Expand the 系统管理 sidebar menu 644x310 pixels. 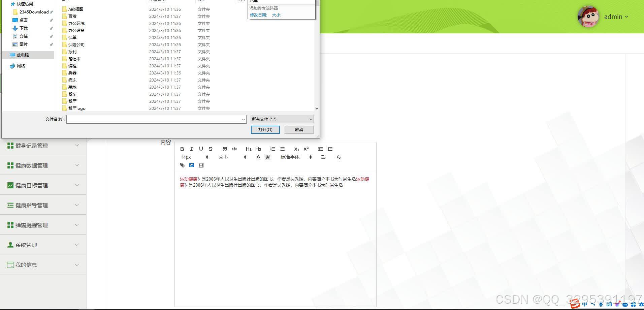(x=43, y=245)
